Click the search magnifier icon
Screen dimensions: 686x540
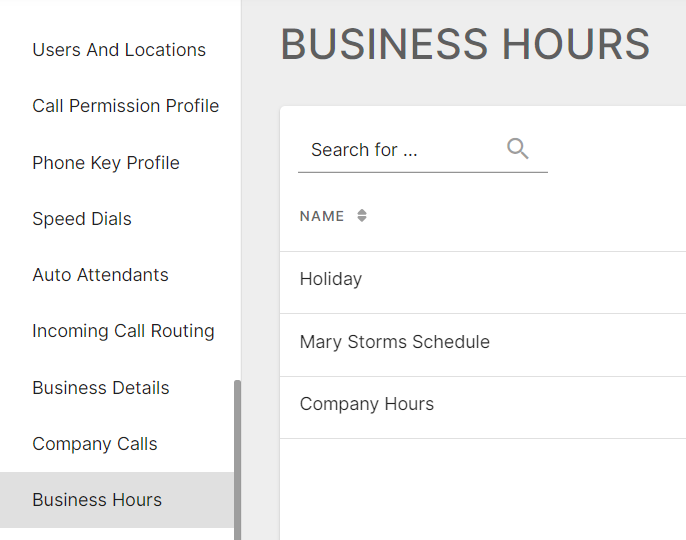(x=518, y=148)
